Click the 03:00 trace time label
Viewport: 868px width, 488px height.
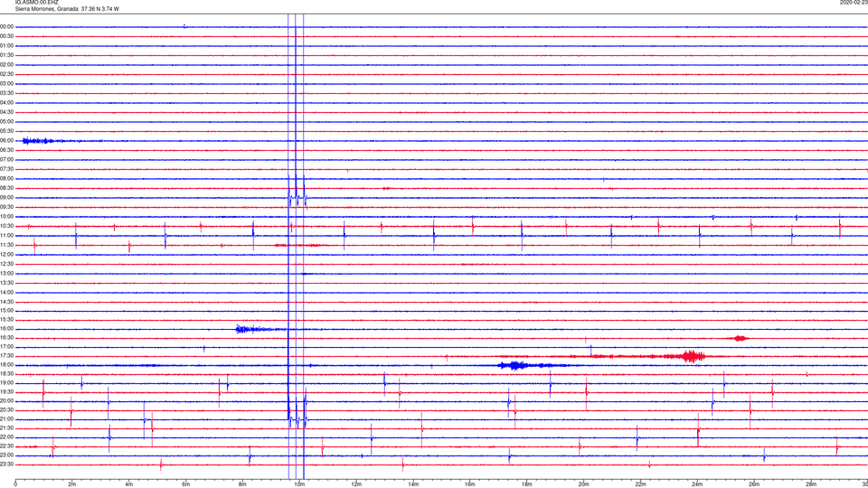[6, 84]
